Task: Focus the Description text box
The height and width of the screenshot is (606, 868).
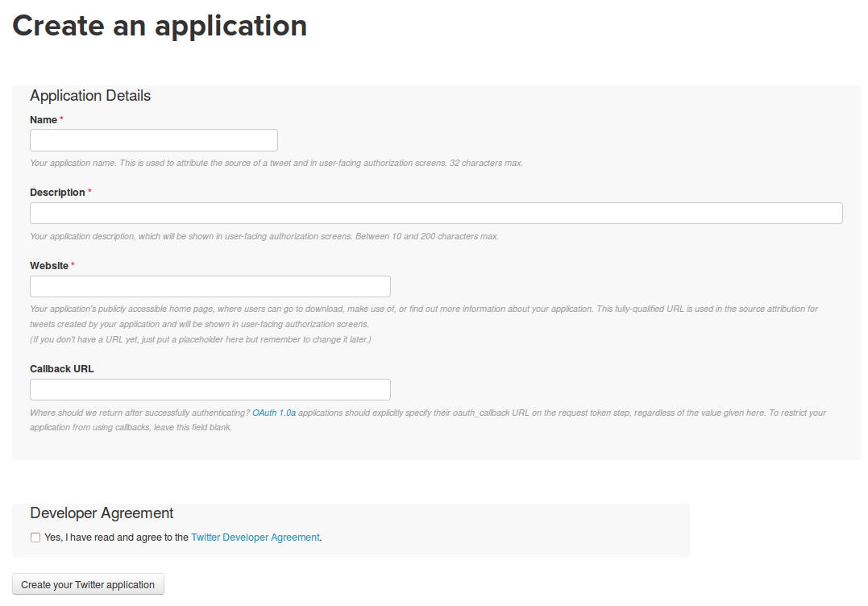Action: pos(436,214)
